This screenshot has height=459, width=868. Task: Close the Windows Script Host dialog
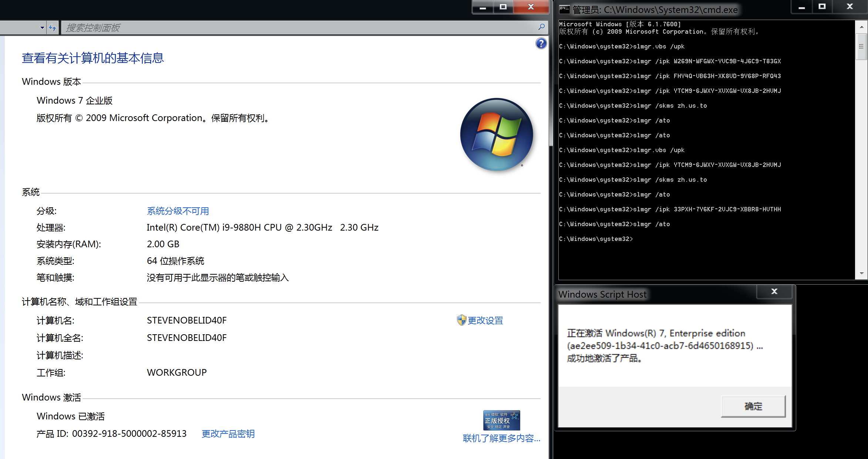(774, 292)
